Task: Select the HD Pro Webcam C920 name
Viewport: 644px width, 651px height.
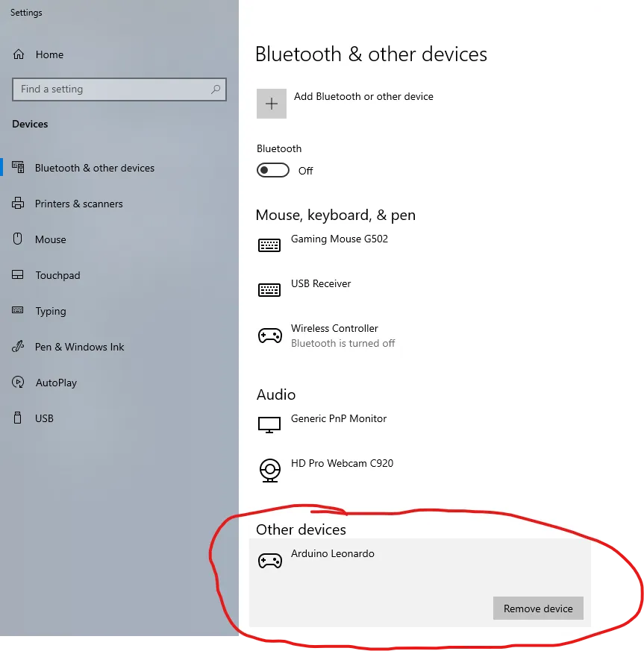Action: [342, 463]
